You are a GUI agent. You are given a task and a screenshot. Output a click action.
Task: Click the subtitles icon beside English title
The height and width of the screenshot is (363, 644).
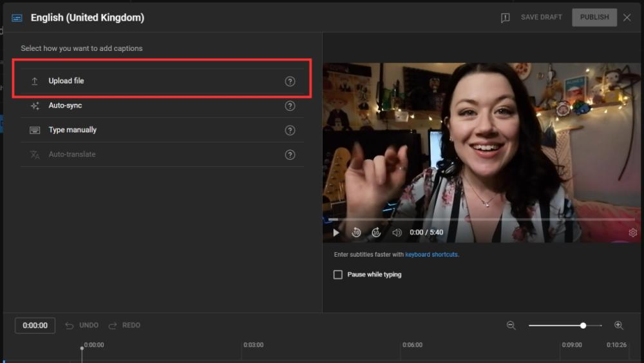click(x=17, y=18)
